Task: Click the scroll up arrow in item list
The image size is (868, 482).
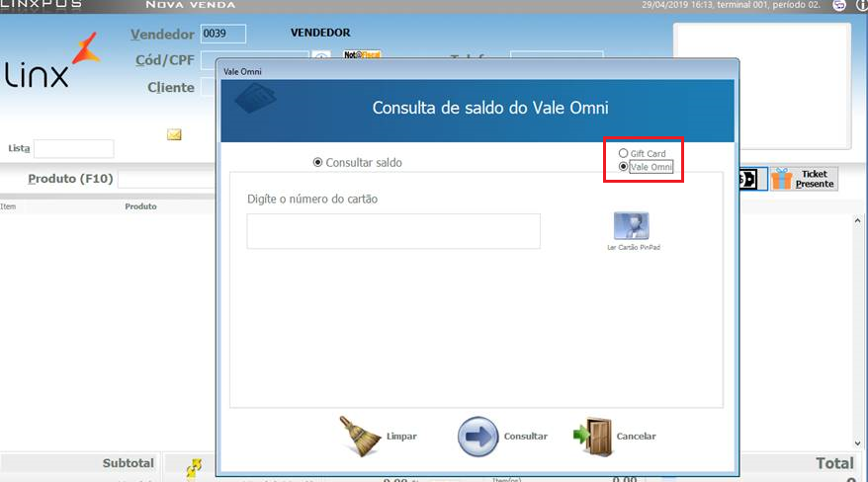Action: coord(857,220)
